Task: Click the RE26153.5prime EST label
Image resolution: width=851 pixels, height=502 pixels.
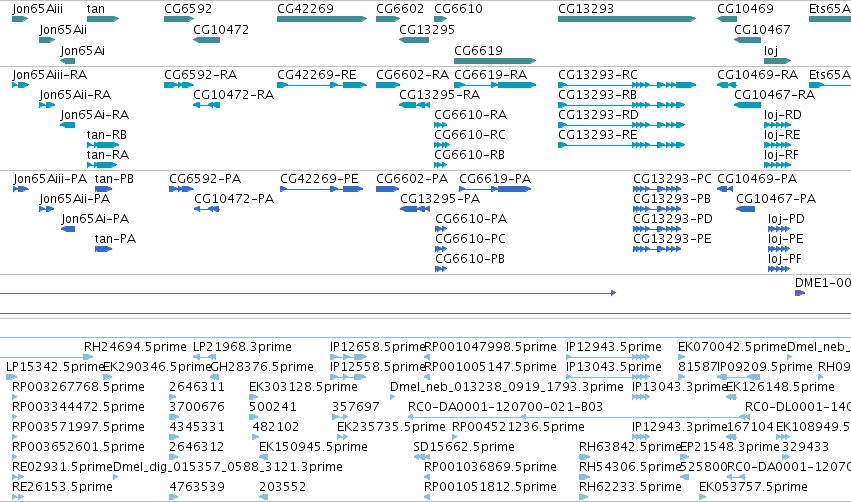Action: tap(62, 487)
